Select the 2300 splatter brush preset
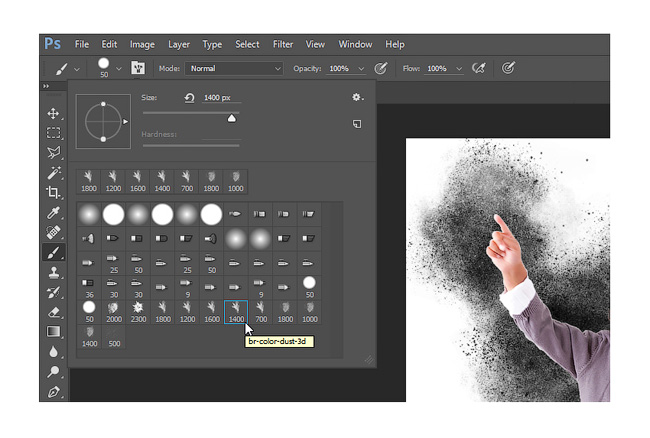Screen dimensions: 650x438 pos(138,312)
